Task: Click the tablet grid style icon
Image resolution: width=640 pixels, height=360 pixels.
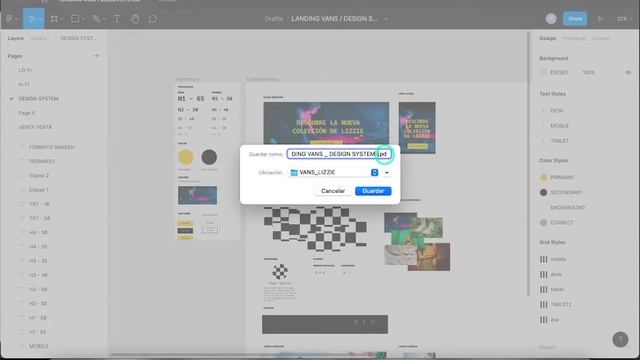Action: coord(544,289)
